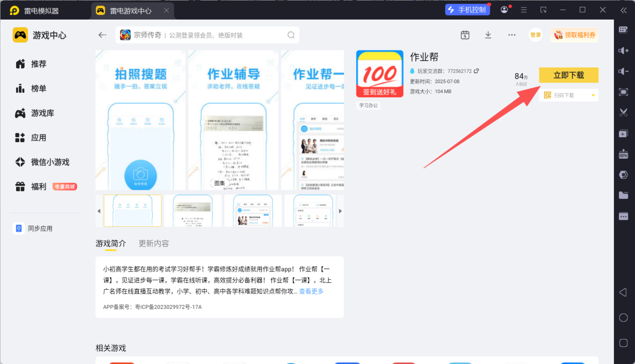Click the 电量商城 badge
This screenshot has width=635, height=364.
65,187
